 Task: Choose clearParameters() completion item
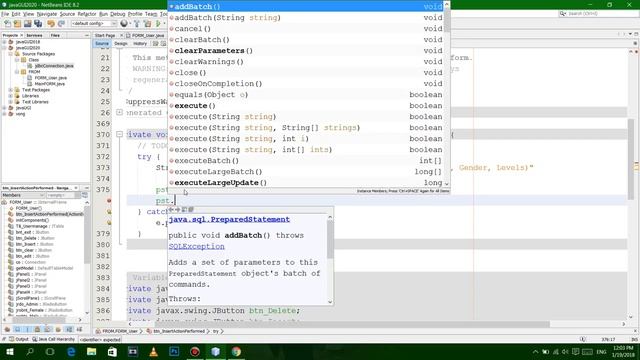306,51
